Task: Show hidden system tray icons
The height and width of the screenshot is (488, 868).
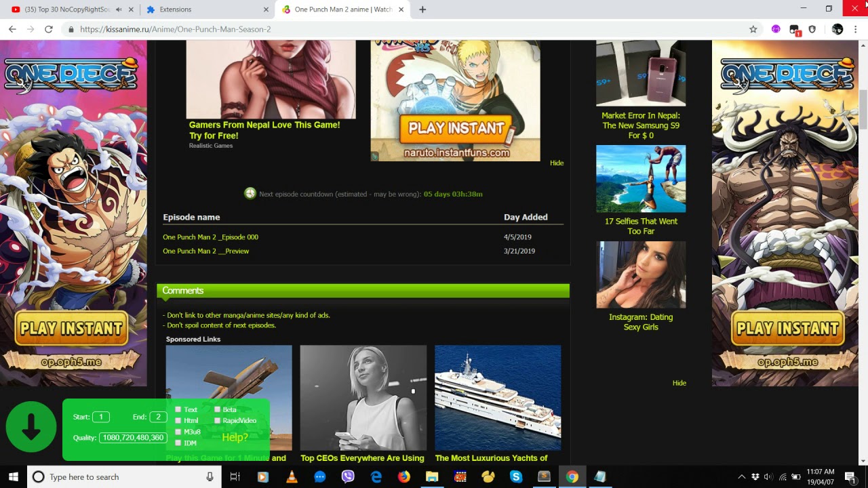Action: click(741, 476)
